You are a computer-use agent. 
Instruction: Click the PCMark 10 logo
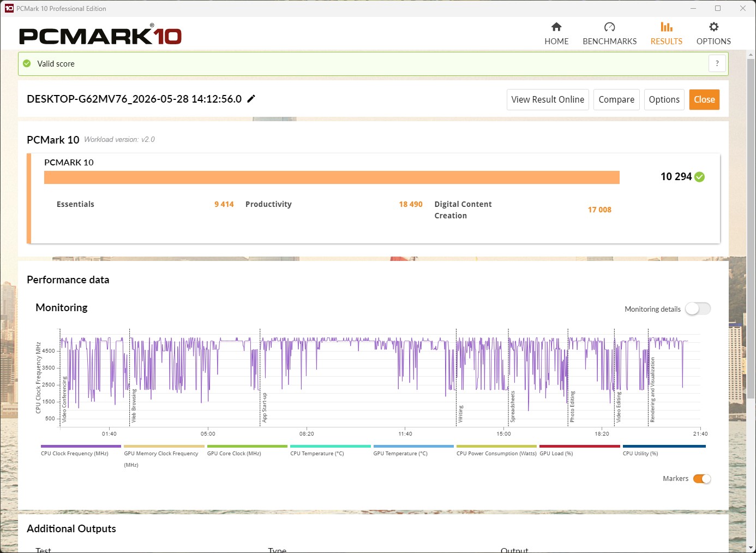click(x=100, y=35)
